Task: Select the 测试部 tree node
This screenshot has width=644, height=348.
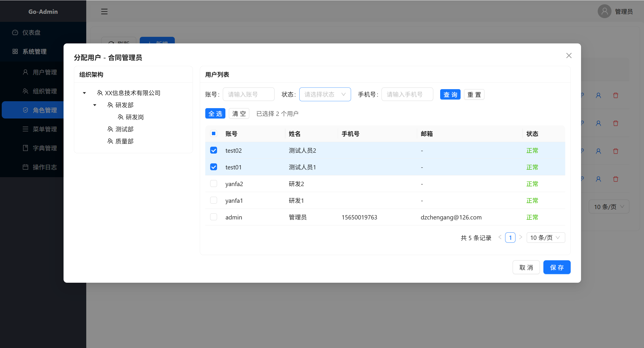Action: [124, 129]
